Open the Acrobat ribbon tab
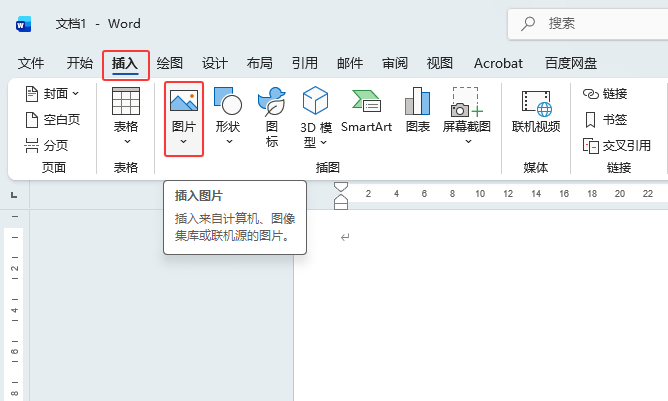The height and width of the screenshot is (401, 668). 498,63
